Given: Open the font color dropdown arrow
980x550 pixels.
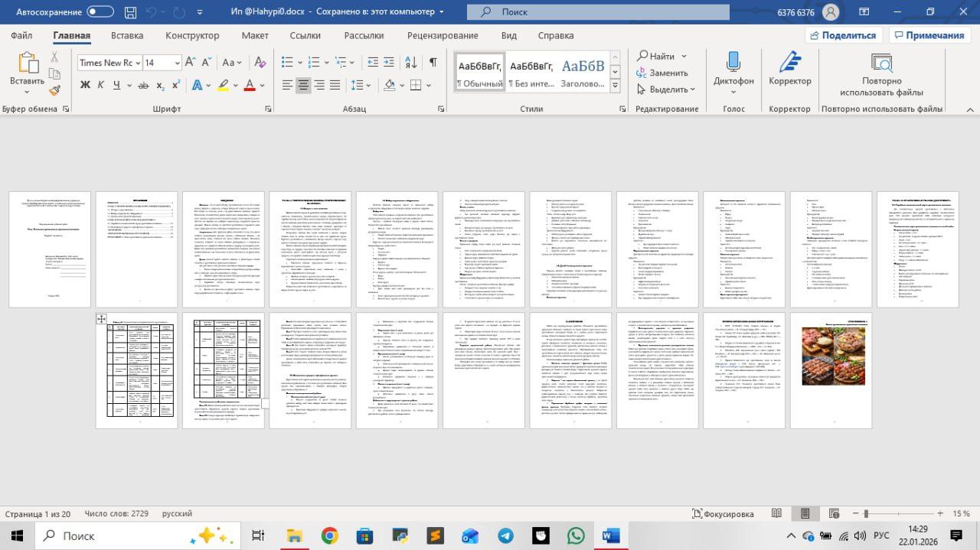Looking at the screenshot, I should tap(260, 85).
